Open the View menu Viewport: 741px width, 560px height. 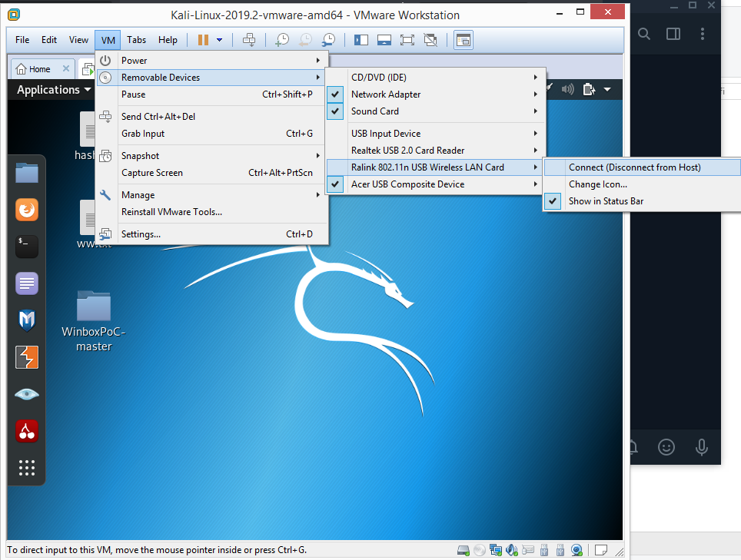(78, 40)
